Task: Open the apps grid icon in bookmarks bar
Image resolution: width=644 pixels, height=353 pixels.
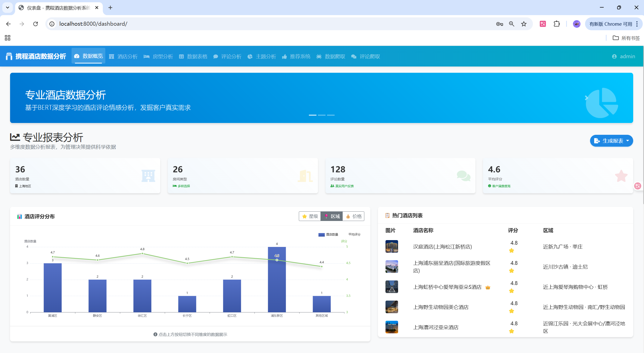Action: point(8,38)
